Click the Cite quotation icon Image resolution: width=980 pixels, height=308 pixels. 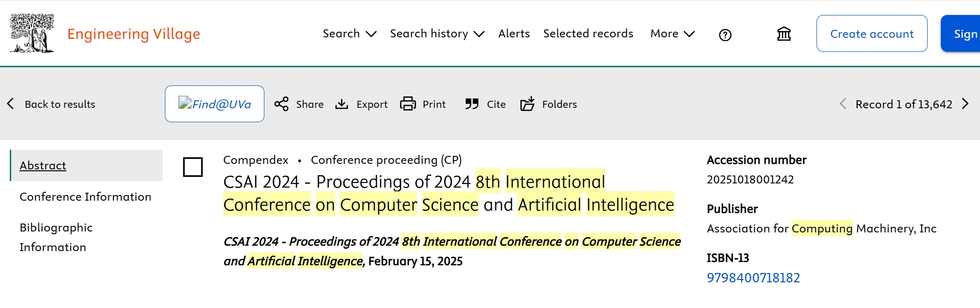[472, 104]
